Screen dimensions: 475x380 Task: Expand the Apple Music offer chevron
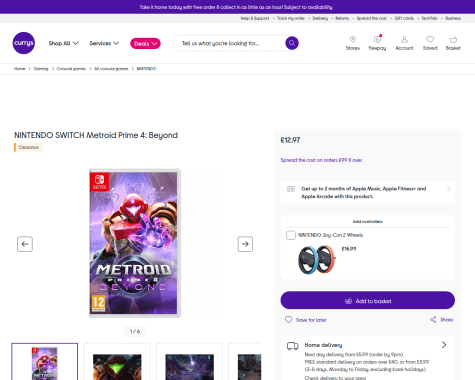(x=448, y=189)
